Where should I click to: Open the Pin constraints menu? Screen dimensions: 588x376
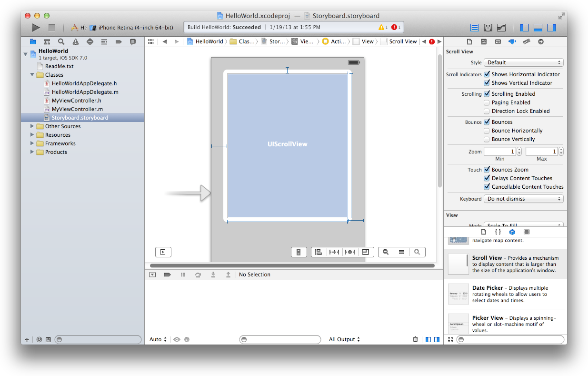334,252
